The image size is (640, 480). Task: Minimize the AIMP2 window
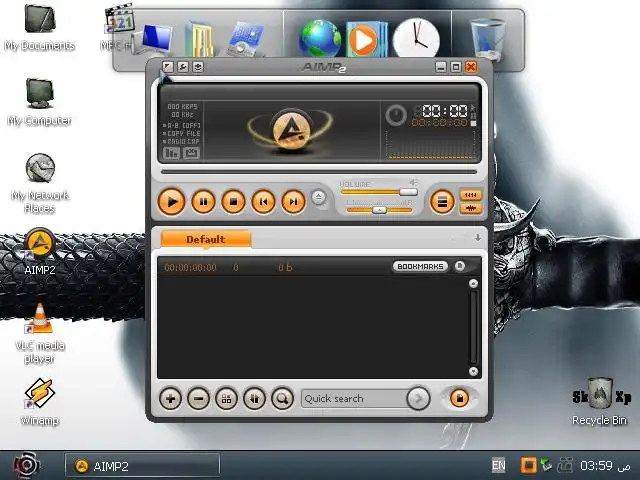[x=441, y=67]
